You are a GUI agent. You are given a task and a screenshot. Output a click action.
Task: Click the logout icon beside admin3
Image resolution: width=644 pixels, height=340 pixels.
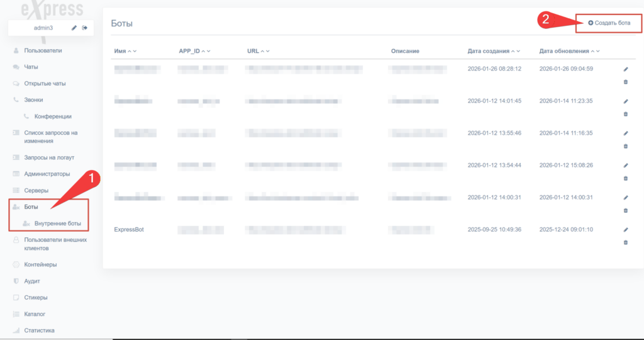click(x=84, y=28)
